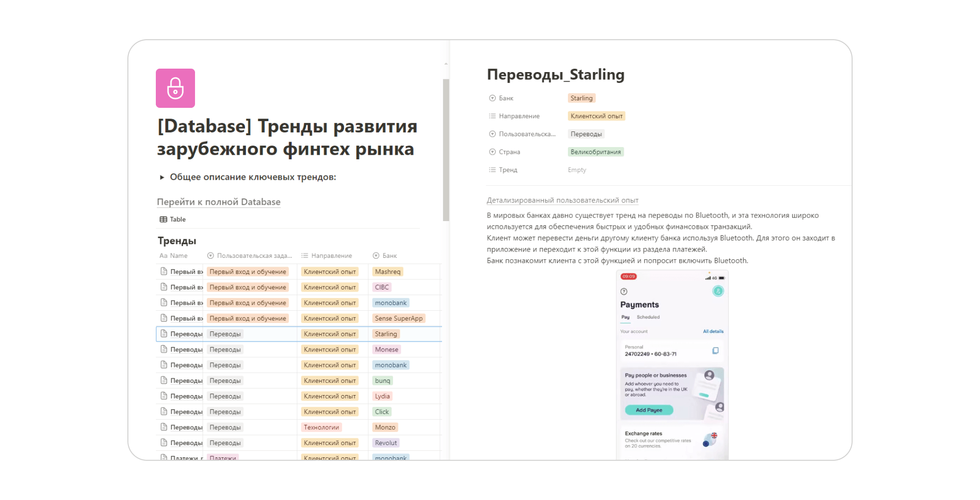Select the Table view tab

172,220
